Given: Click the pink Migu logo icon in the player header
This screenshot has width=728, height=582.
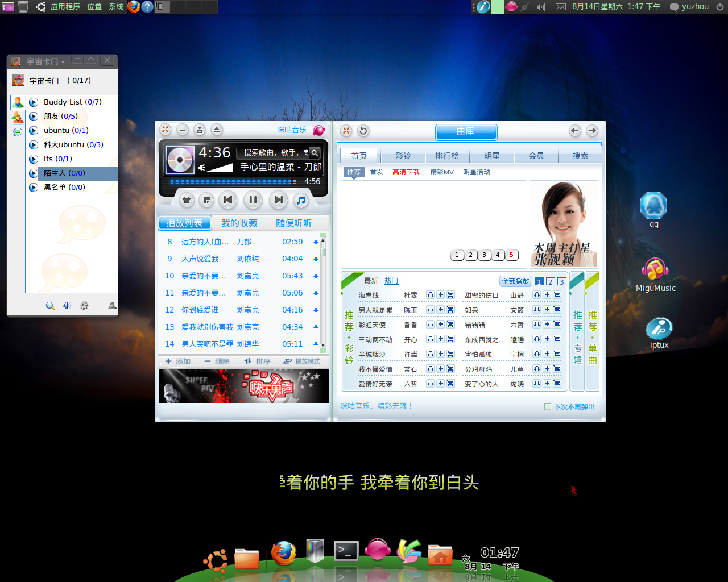Looking at the screenshot, I should pos(319,130).
